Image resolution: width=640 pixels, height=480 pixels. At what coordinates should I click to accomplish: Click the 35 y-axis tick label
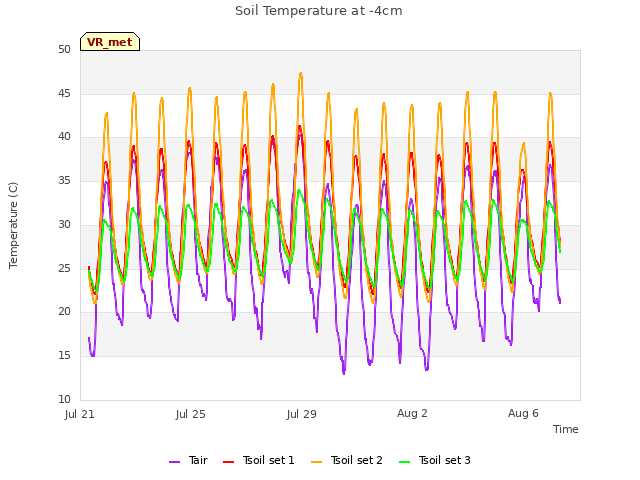[64, 180]
